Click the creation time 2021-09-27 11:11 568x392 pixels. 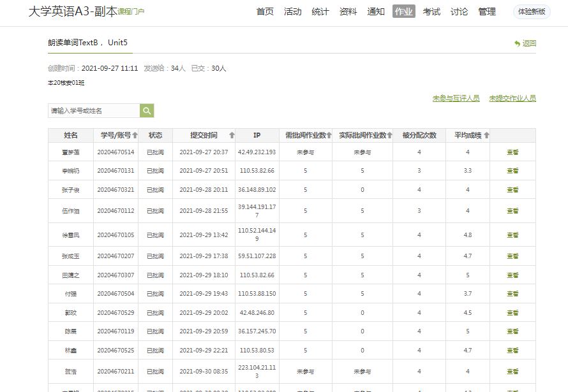pyautogui.click(x=110, y=68)
